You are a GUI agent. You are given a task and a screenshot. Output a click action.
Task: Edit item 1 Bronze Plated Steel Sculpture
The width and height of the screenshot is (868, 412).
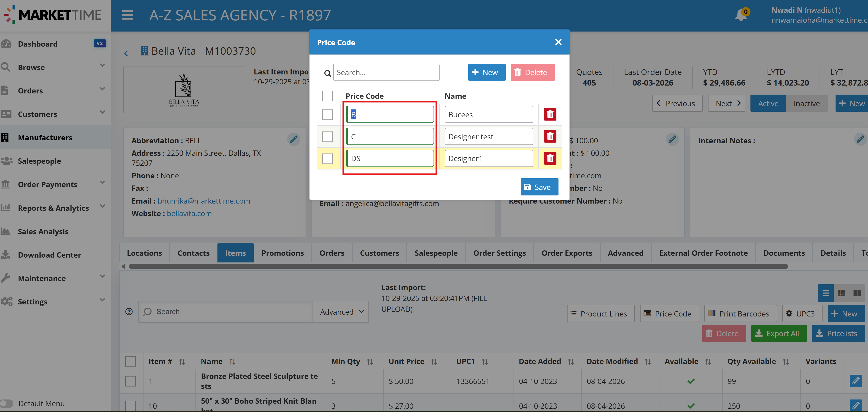[855, 381]
